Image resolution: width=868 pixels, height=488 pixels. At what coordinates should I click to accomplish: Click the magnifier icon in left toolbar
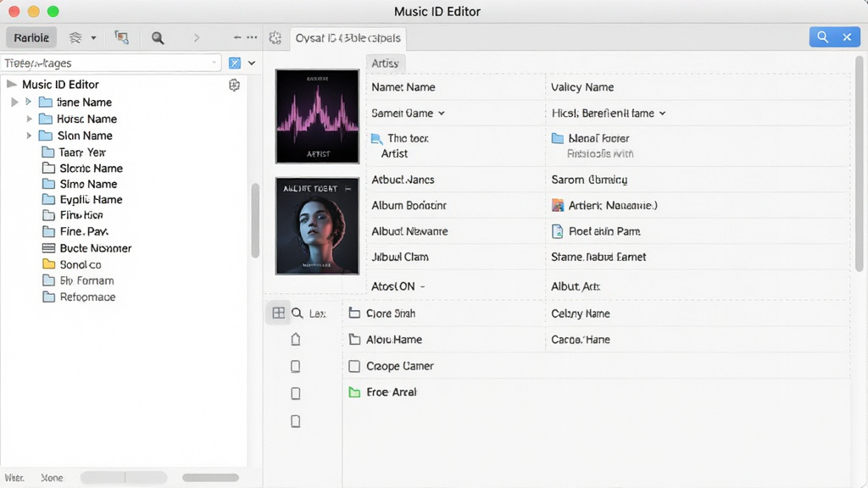click(158, 37)
